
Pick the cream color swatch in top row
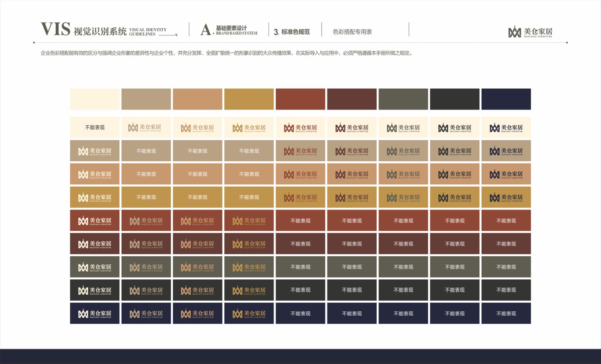tap(95, 99)
